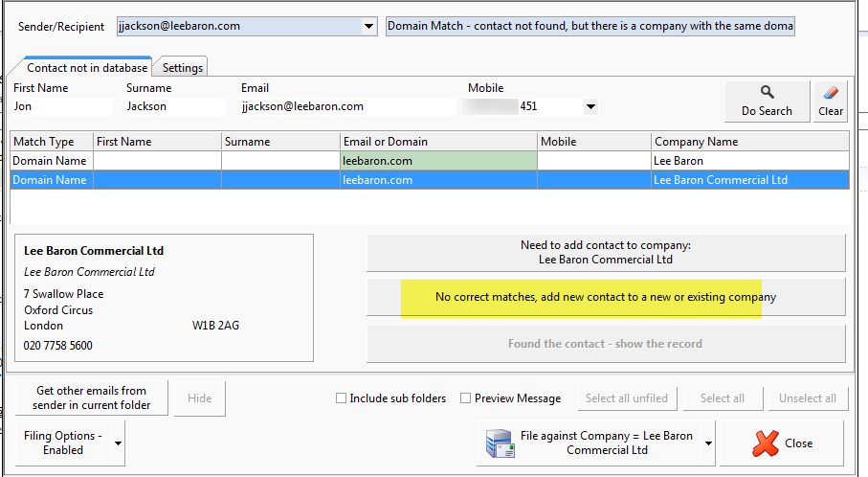Click the File against Company filing icon

pyautogui.click(x=500, y=443)
